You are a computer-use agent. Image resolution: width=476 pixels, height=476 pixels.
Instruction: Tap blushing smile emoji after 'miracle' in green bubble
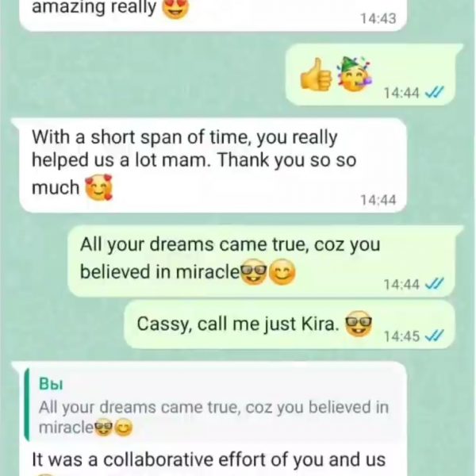pyautogui.click(x=282, y=272)
